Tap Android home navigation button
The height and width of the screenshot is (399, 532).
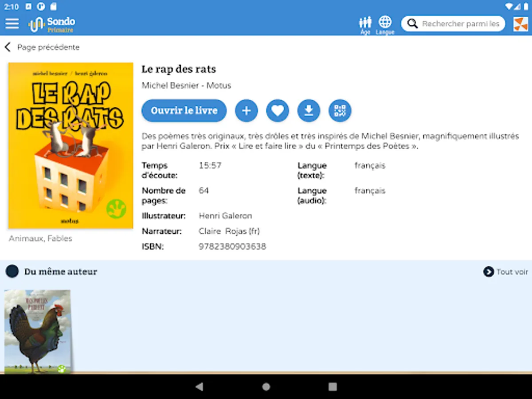(x=266, y=387)
